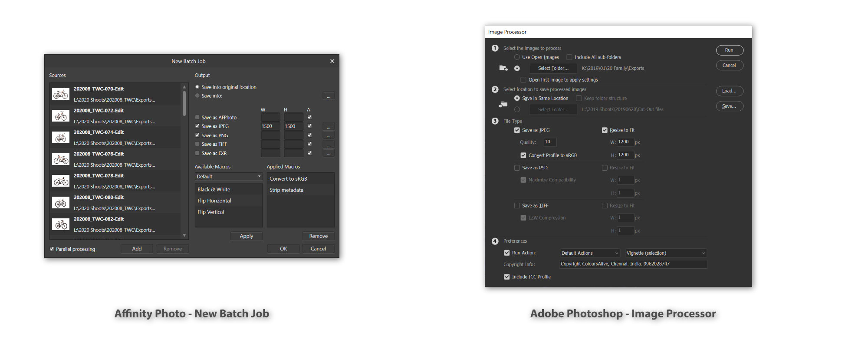
Task: Toggle Include ICC Profile checkbox
Action: pyautogui.click(x=507, y=277)
